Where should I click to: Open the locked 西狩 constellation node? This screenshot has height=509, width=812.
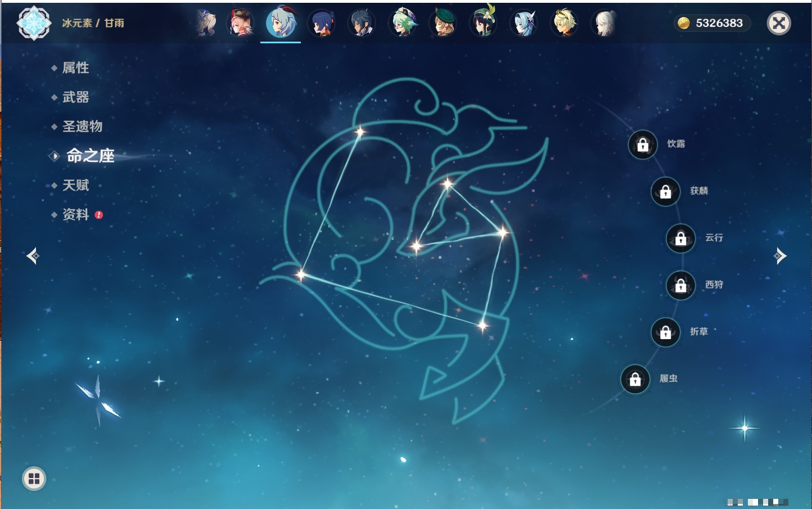coord(681,285)
